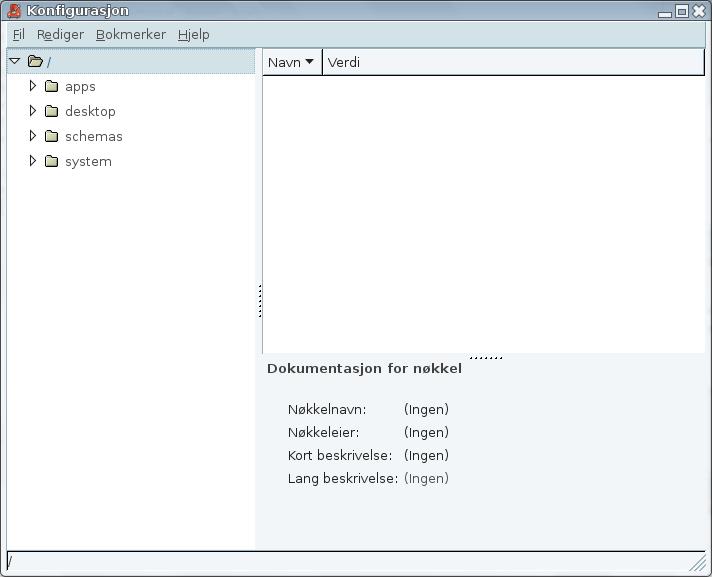Click the Nøkkeleier: label

point(323,432)
